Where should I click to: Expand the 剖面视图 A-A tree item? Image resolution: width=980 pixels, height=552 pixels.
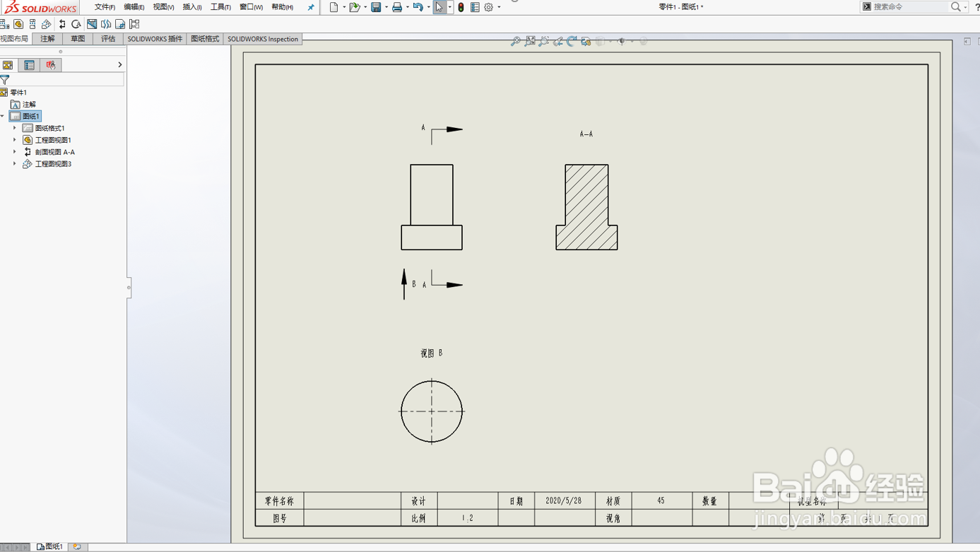pyautogui.click(x=14, y=151)
